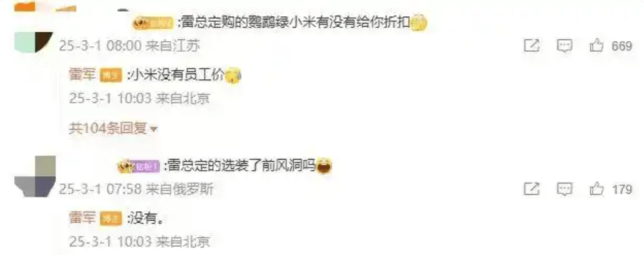The image size is (644, 255).
Task: Share the comment with 179 likes
Action: tap(531, 189)
